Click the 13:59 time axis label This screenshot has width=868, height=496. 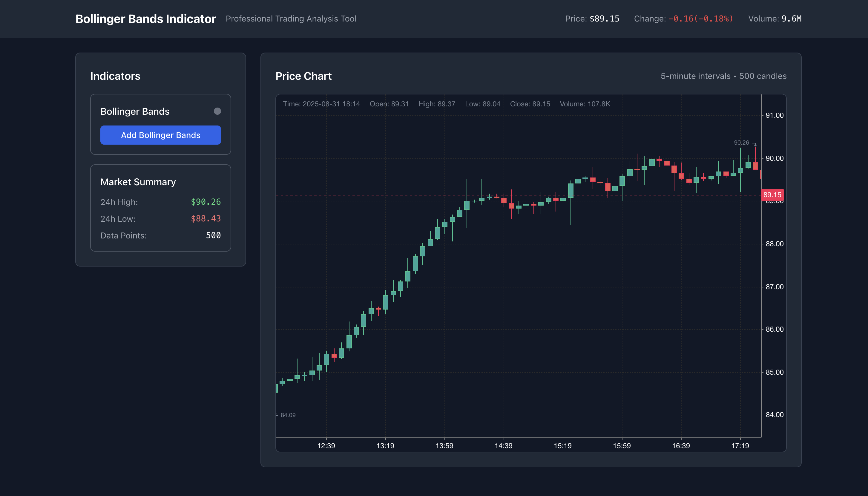(444, 446)
